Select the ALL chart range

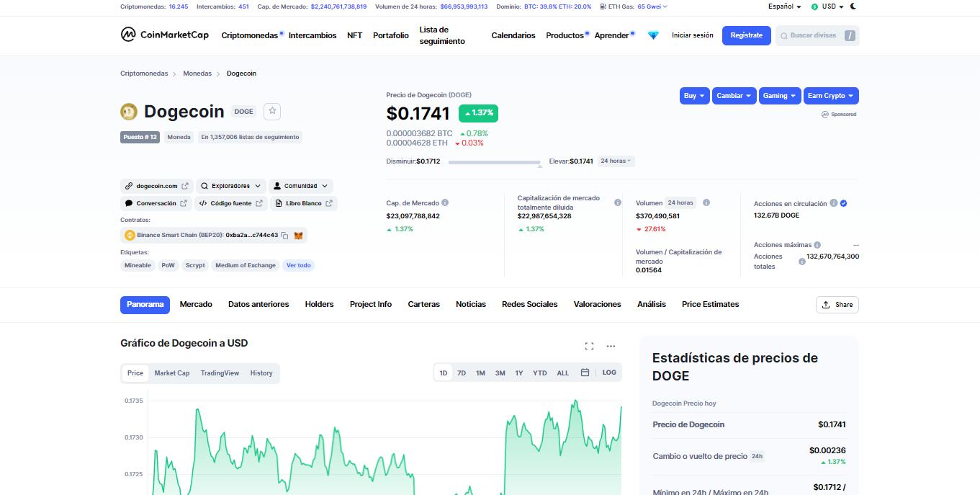pyautogui.click(x=563, y=373)
